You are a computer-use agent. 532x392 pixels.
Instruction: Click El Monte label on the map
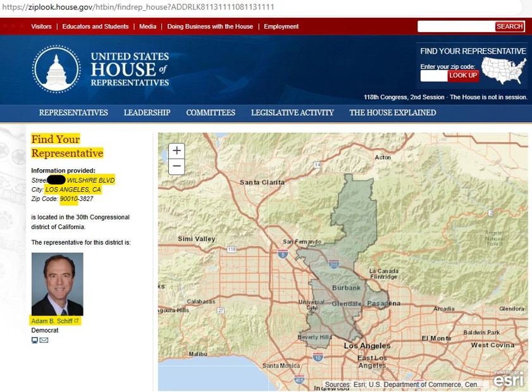(436, 338)
